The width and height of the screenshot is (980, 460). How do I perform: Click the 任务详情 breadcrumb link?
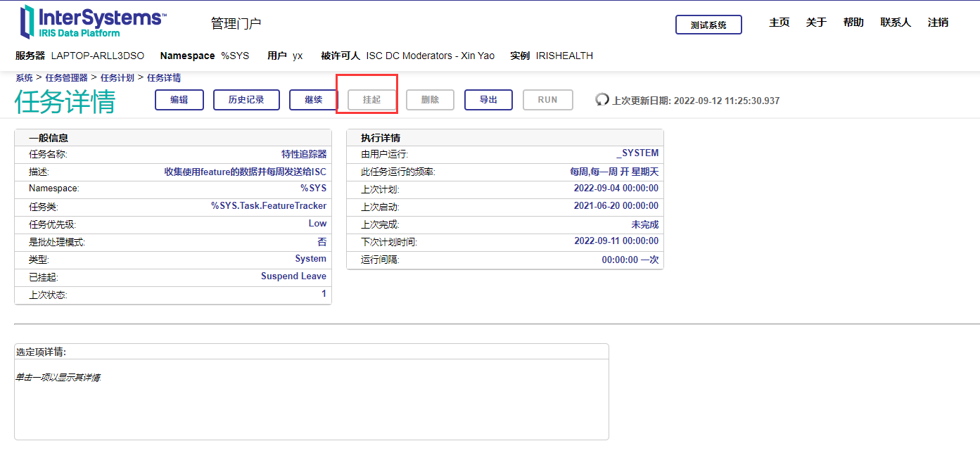164,77
